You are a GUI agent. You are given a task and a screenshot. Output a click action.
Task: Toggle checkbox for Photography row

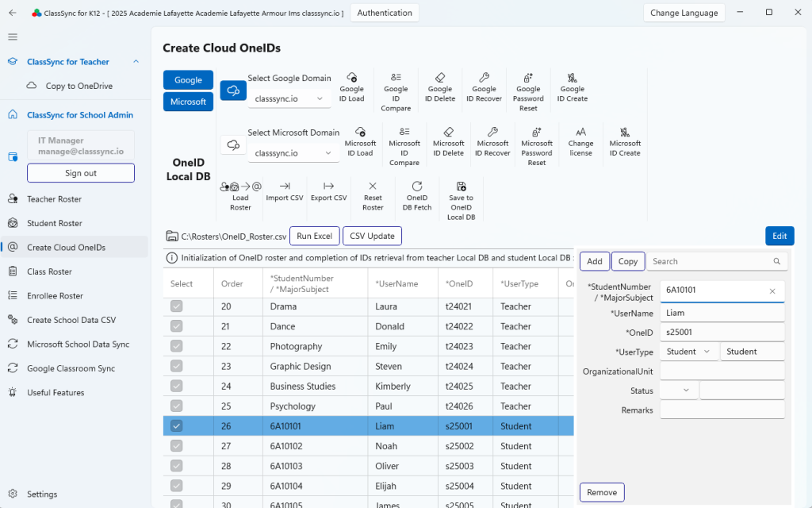point(177,346)
